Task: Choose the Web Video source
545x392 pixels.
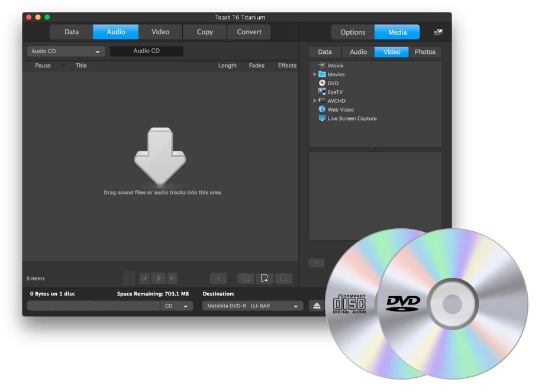Action: click(336, 109)
